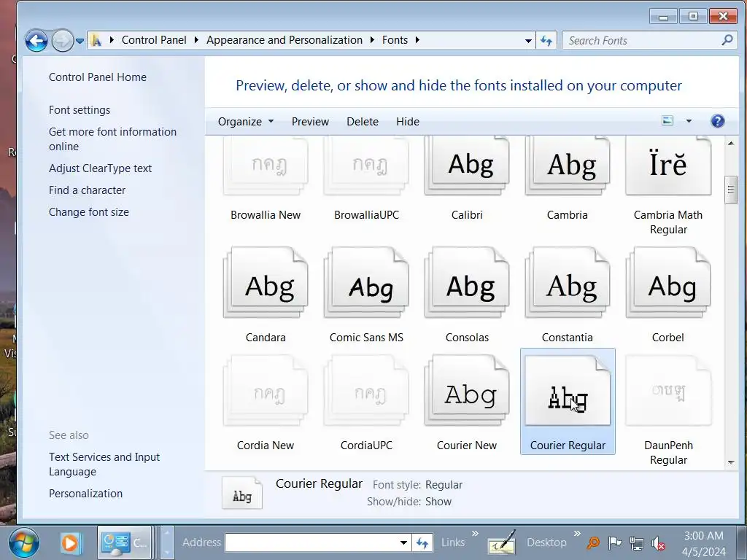Image resolution: width=747 pixels, height=560 pixels.
Task: Open Personalization link
Action: click(x=86, y=494)
